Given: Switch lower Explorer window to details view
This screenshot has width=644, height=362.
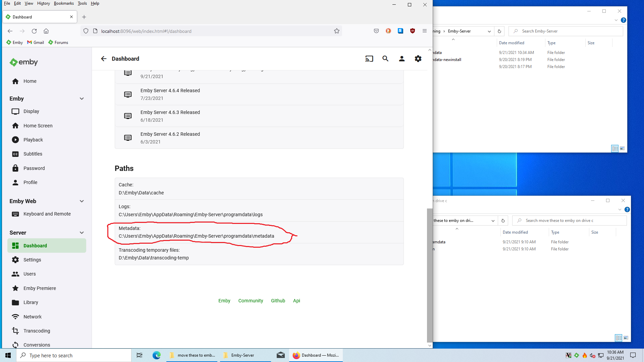Looking at the screenshot, I should (619, 338).
